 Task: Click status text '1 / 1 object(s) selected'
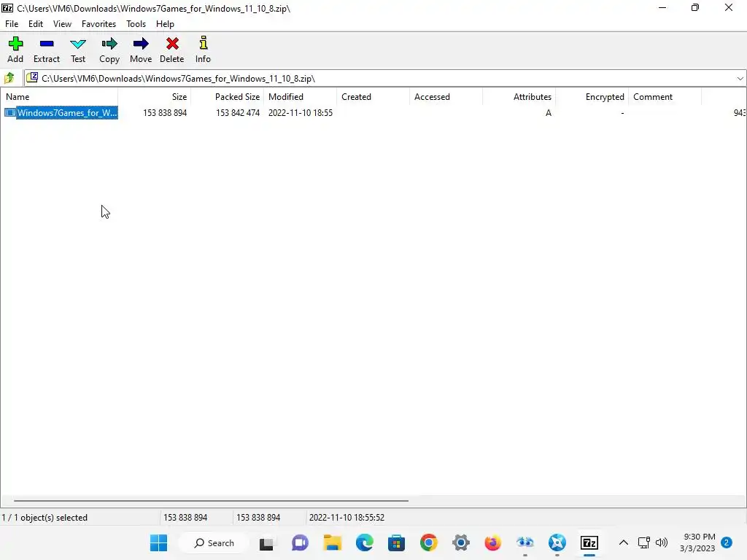pyautogui.click(x=44, y=518)
